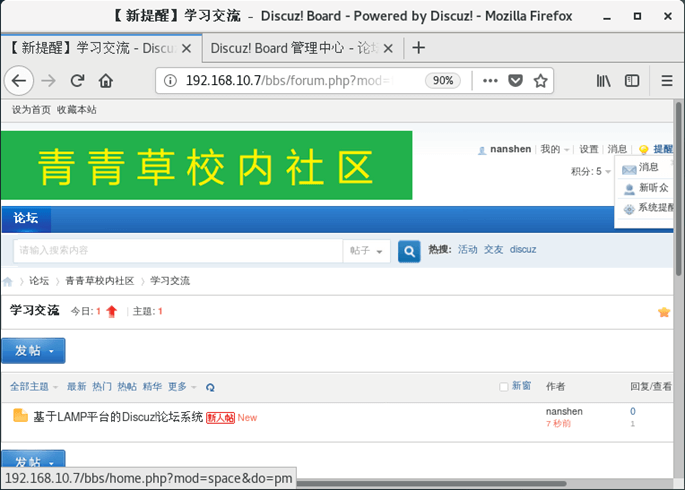
Task: Click the blue search magnifier button
Action: tap(409, 251)
